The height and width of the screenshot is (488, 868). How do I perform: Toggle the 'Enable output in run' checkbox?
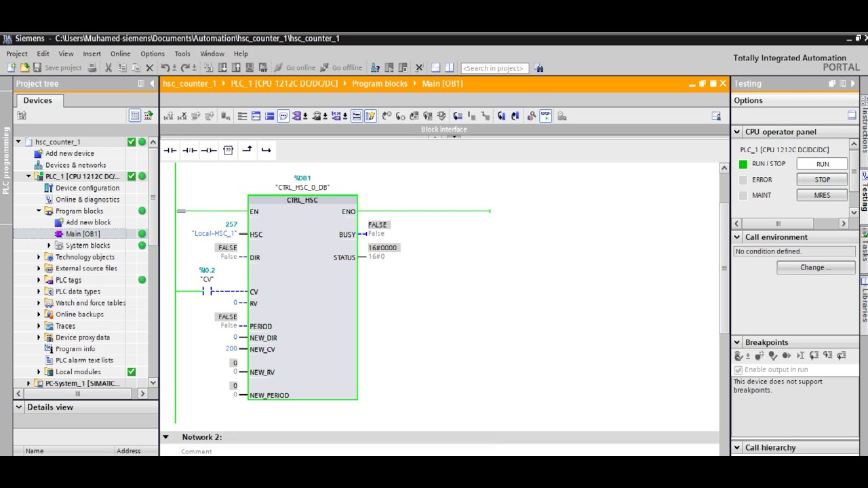(738, 369)
